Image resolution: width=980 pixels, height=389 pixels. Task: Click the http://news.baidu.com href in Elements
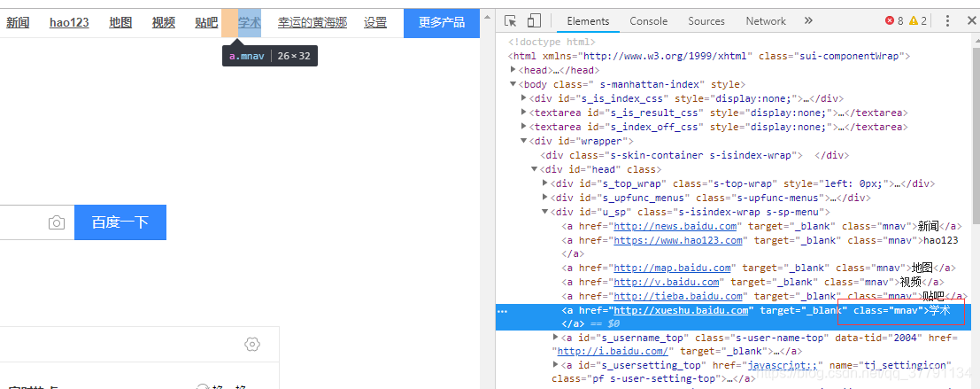(675, 226)
